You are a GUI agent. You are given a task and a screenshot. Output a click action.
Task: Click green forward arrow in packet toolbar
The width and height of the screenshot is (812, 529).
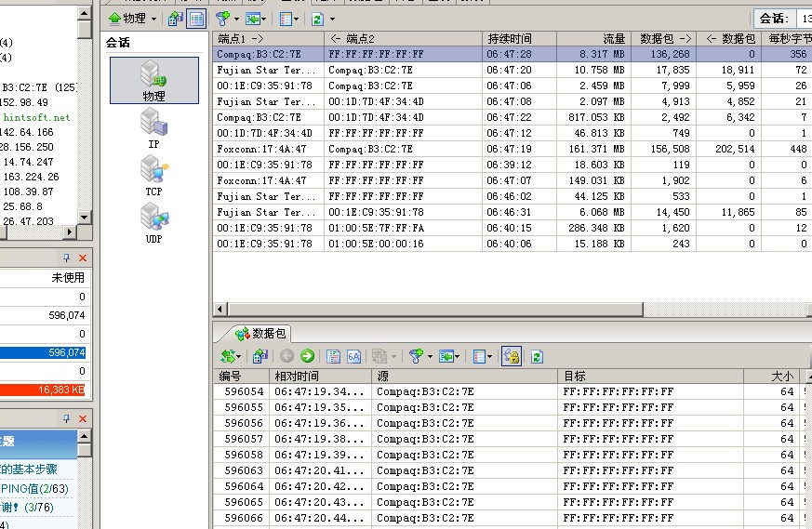pos(307,356)
